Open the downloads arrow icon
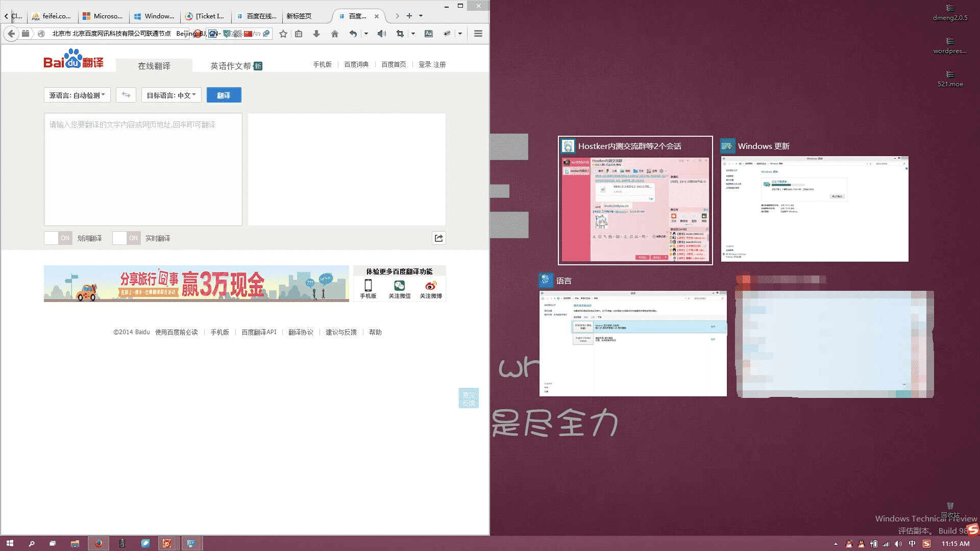Viewport: 980px width, 551px height. coord(316,34)
